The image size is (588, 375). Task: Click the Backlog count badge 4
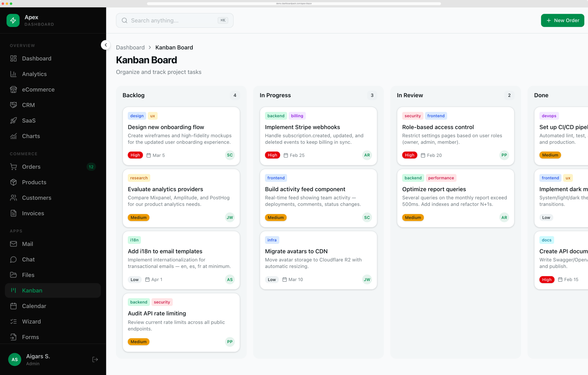pos(235,95)
